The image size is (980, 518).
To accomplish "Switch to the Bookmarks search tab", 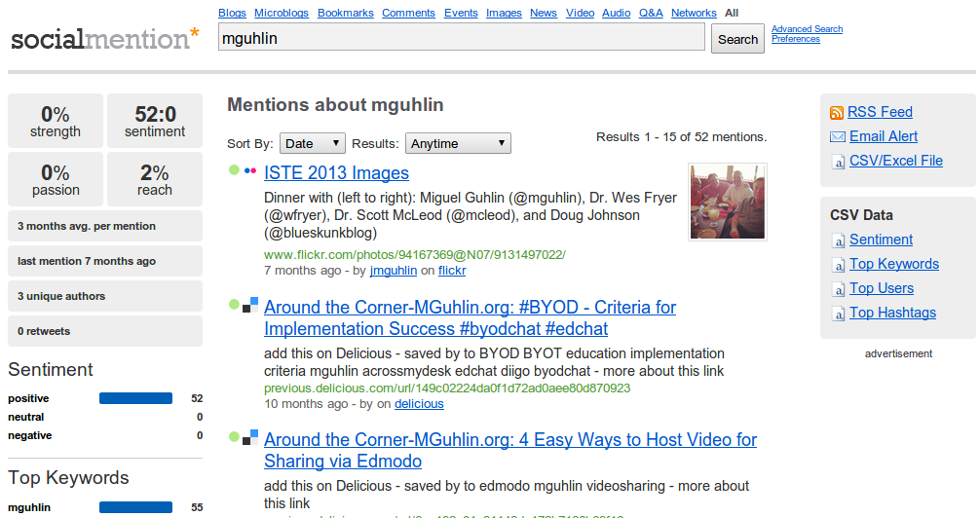I will 345,13.
